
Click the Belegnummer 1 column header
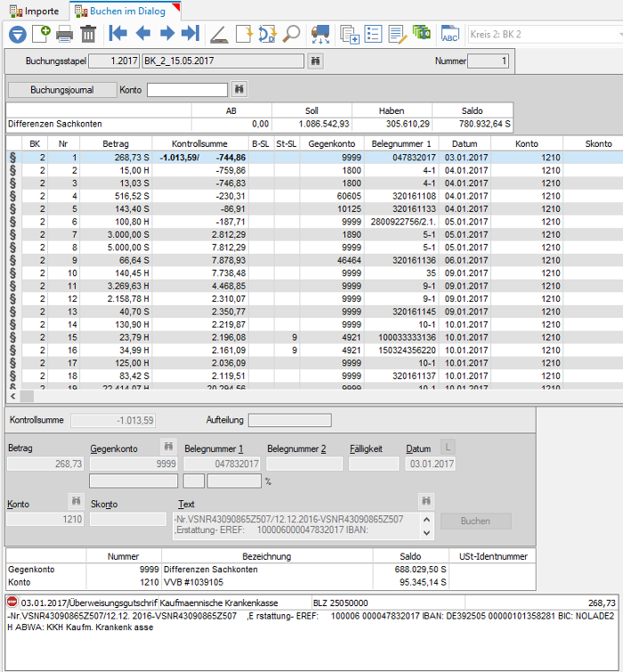tap(401, 144)
